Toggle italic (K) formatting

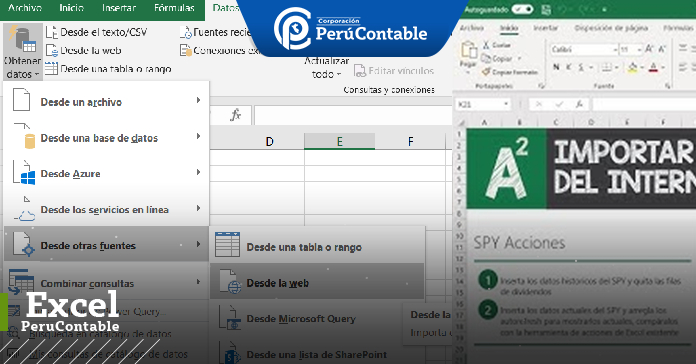coord(569,67)
